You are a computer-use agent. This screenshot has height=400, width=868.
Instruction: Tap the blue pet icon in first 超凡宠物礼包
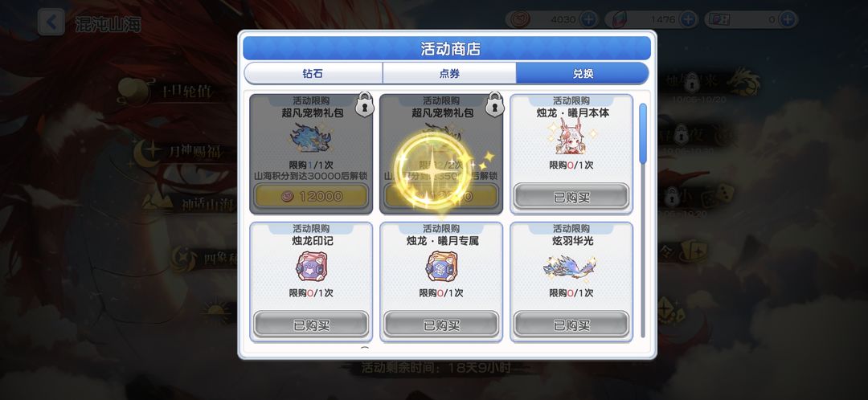310,138
